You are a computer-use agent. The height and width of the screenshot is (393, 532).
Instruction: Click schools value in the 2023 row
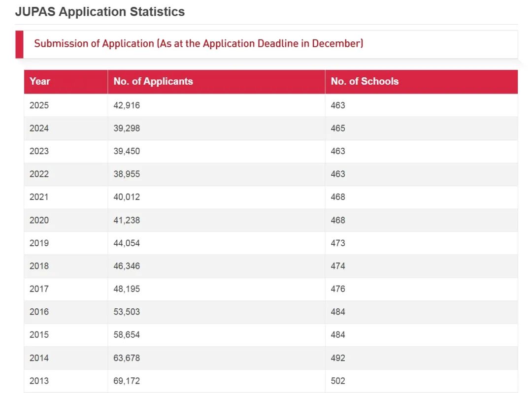click(338, 151)
